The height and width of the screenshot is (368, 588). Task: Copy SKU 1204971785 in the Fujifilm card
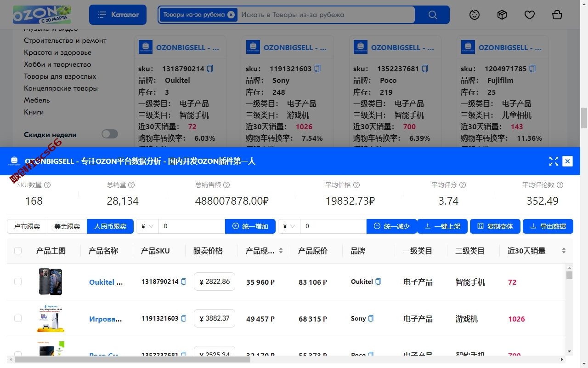(532, 69)
